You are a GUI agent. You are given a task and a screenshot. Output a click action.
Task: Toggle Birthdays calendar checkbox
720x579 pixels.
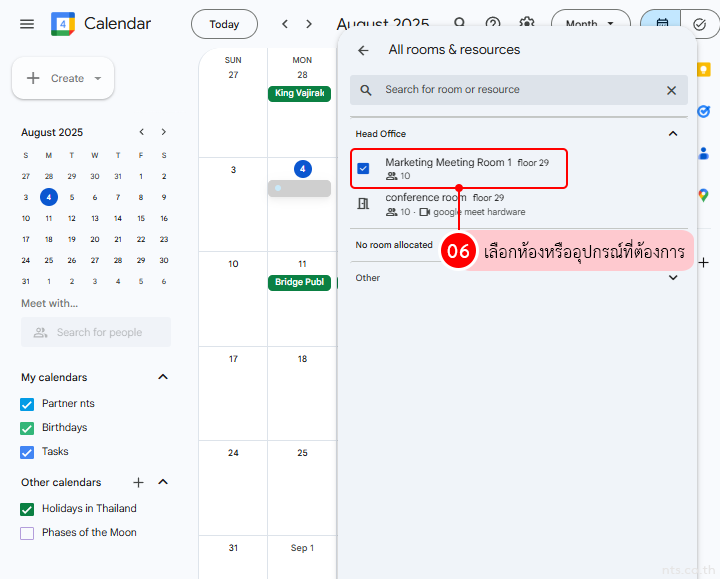(x=27, y=428)
